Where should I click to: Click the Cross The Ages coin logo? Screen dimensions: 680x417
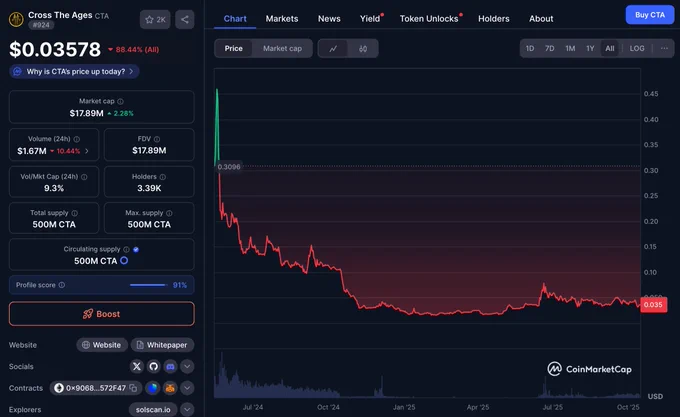[x=16, y=20]
